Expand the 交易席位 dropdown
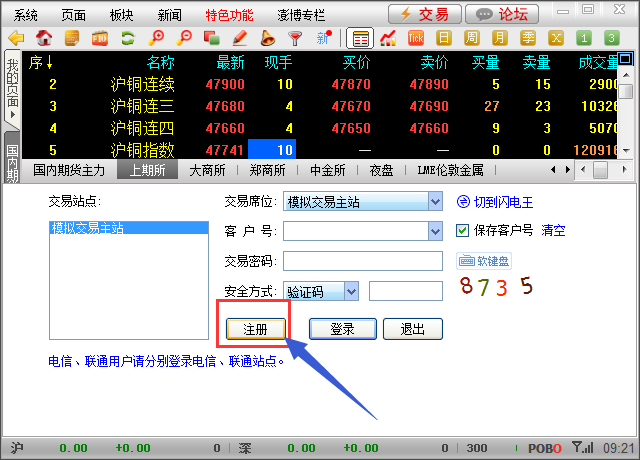This screenshot has width=640, height=460. [434, 202]
